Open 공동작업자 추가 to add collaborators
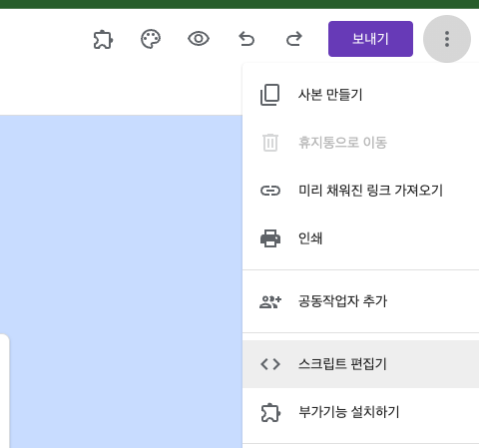Image resolution: width=479 pixels, height=448 pixels. tap(361, 301)
